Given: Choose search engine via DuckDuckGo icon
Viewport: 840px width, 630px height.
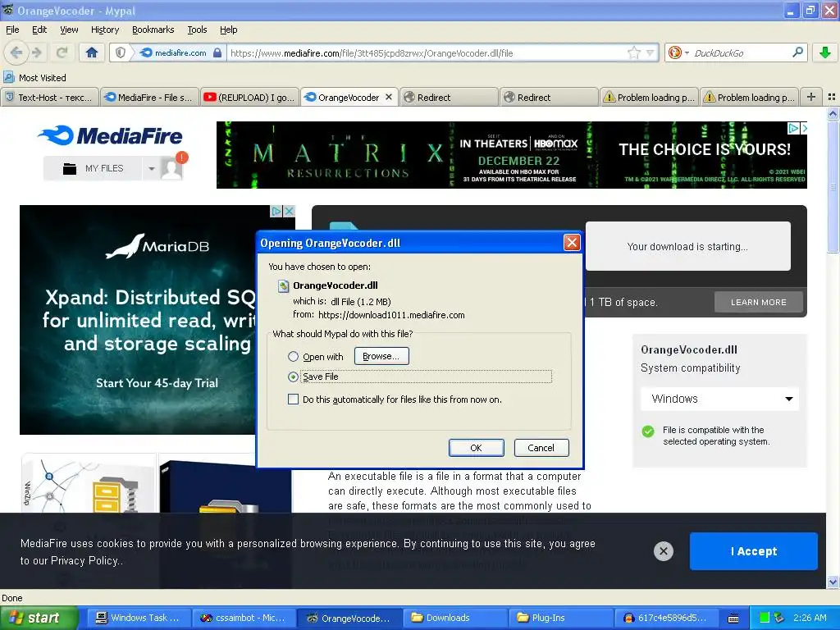Looking at the screenshot, I should 674,52.
